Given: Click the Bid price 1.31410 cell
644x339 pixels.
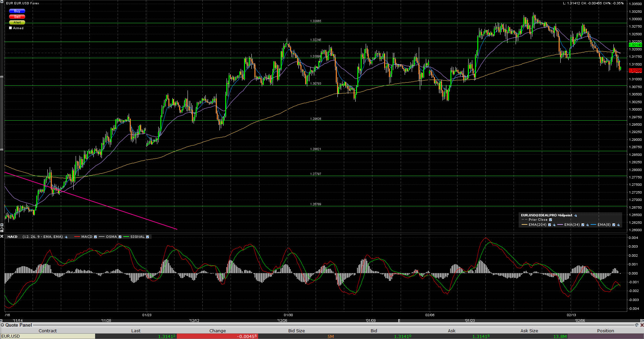Looking at the screenshot, I should pyautogui.click(x=374, y=336).
